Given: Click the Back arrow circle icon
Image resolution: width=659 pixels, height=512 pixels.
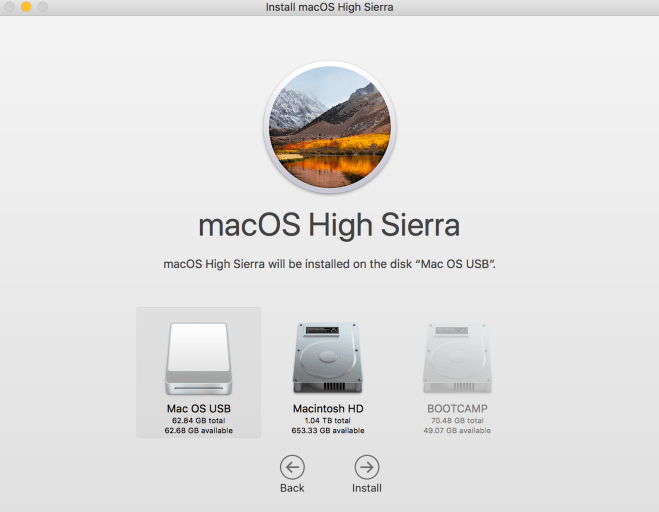Looking at the screenshot, I should coord(292,467).
